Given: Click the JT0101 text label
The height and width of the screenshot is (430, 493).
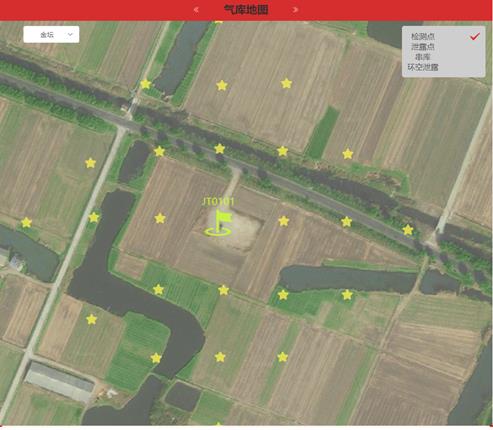Looking at the screenshot, I should point(218,202).
